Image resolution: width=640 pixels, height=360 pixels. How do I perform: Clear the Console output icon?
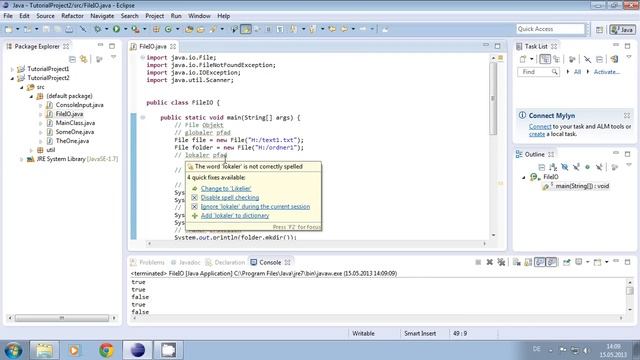coord(517,262)
